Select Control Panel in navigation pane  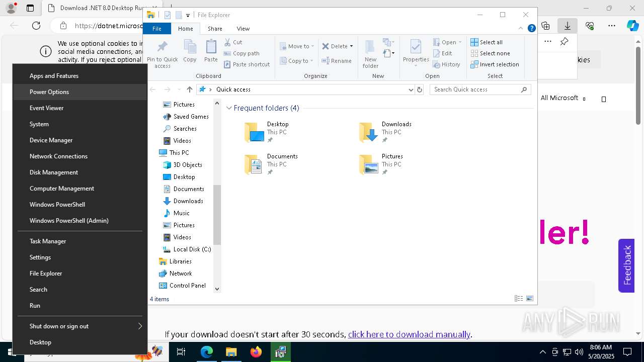pyautogui.click(x=183, y=286)
